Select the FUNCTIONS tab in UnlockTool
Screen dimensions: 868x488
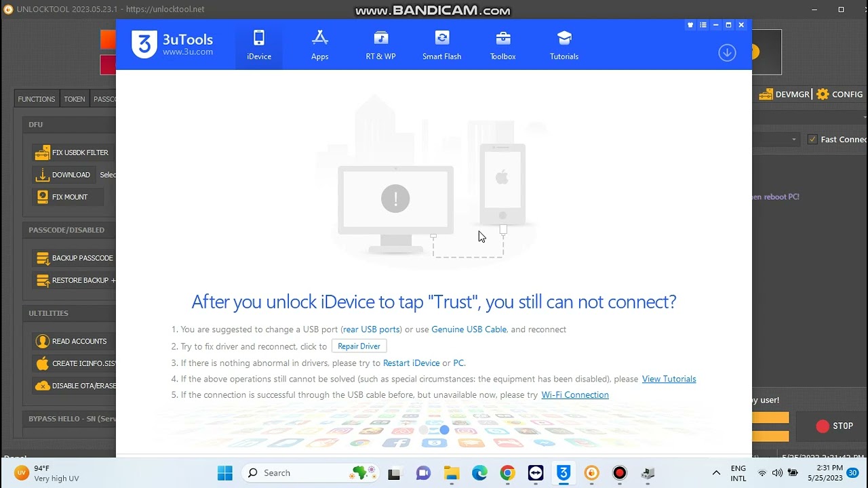[37, 99]
